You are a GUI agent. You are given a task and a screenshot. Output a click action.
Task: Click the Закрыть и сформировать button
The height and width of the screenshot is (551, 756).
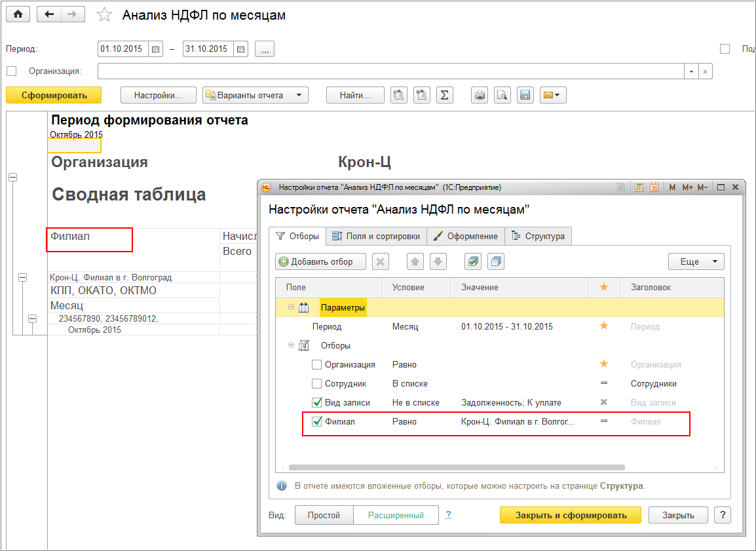(570, 515)
